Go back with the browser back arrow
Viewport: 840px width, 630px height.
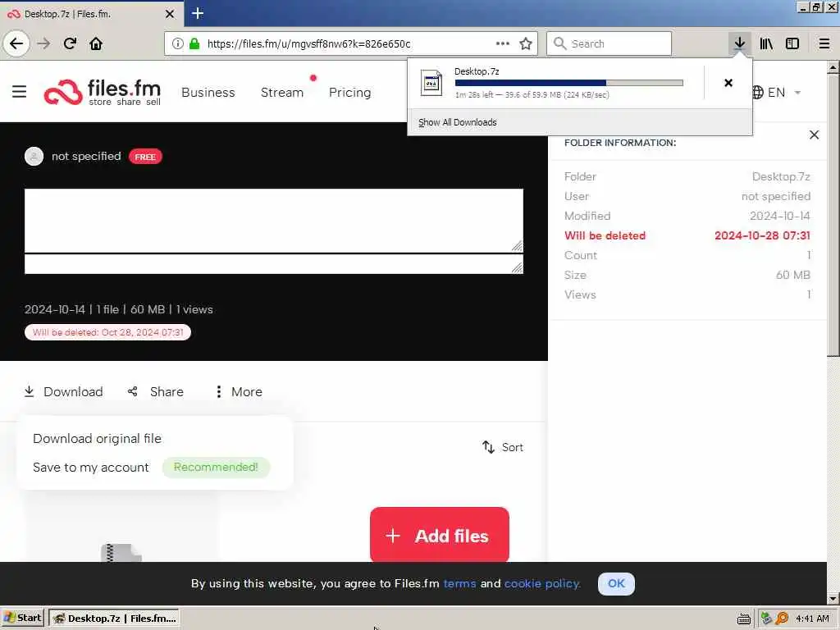(16, 43)
